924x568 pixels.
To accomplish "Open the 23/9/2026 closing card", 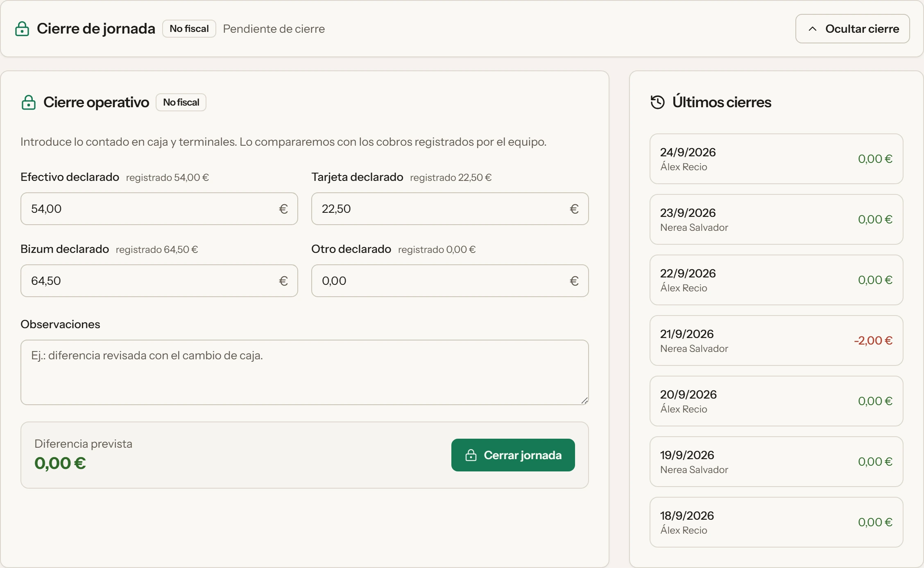I will tap(777, 219).
